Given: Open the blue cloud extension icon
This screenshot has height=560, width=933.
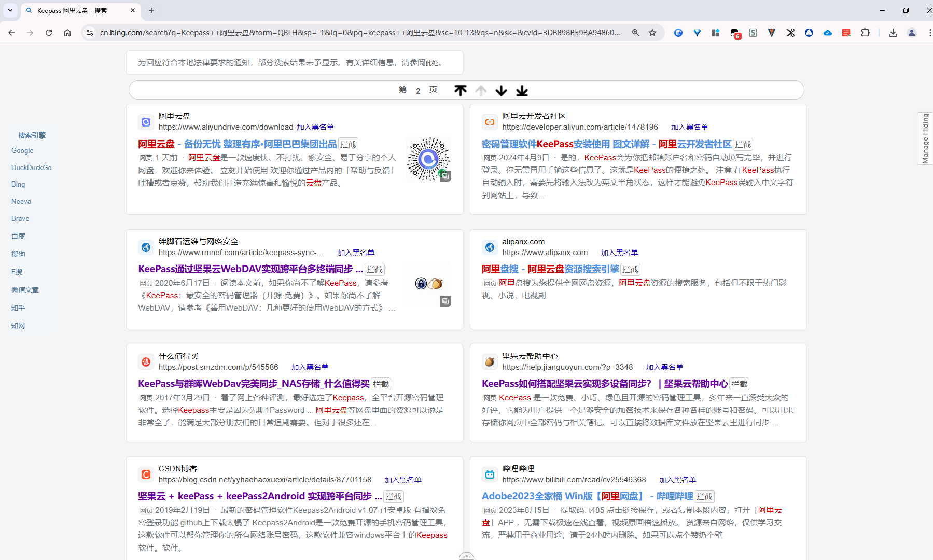Looking at the screenshot, I should [828, 33].
